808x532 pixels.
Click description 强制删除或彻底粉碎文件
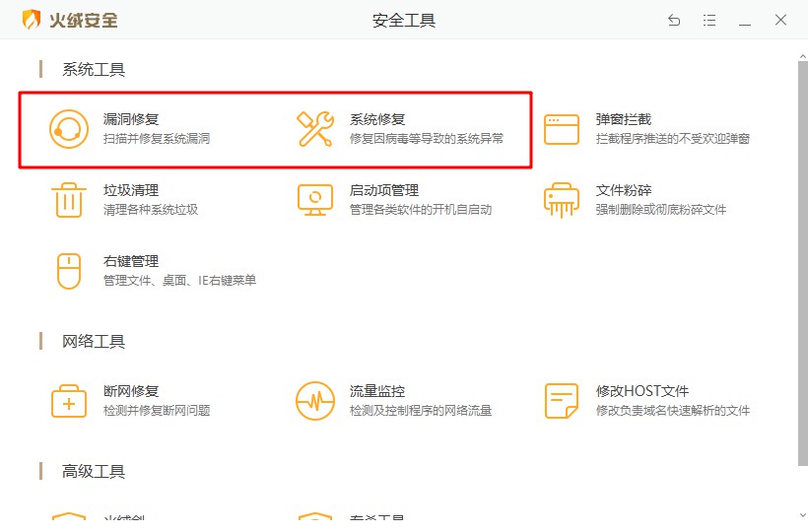661,210
